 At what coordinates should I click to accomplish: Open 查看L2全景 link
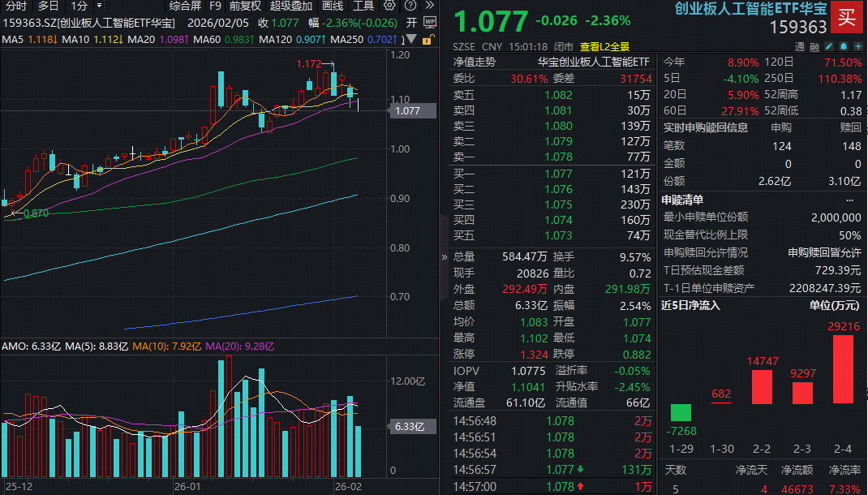(604, 47)
